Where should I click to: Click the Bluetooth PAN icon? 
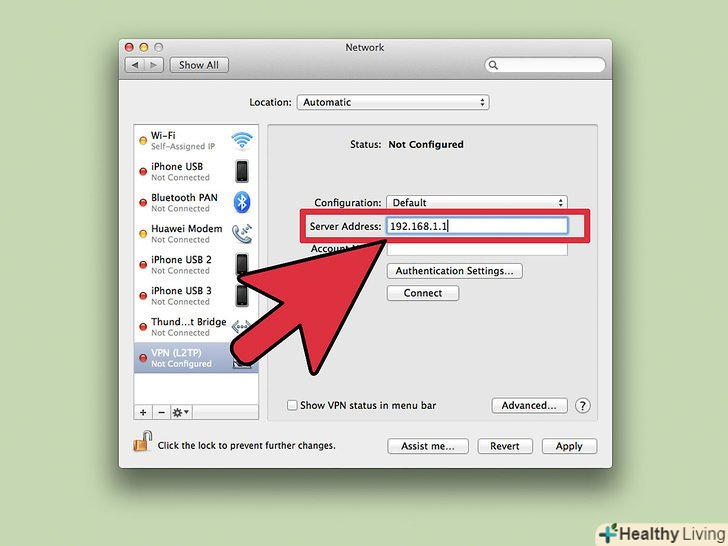(242, 202)
